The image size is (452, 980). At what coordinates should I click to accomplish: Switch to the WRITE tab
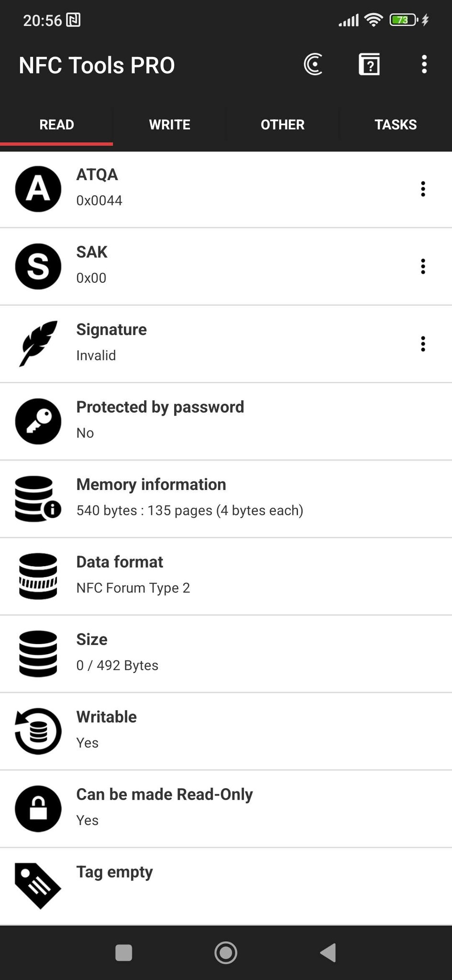click(169, 124)
